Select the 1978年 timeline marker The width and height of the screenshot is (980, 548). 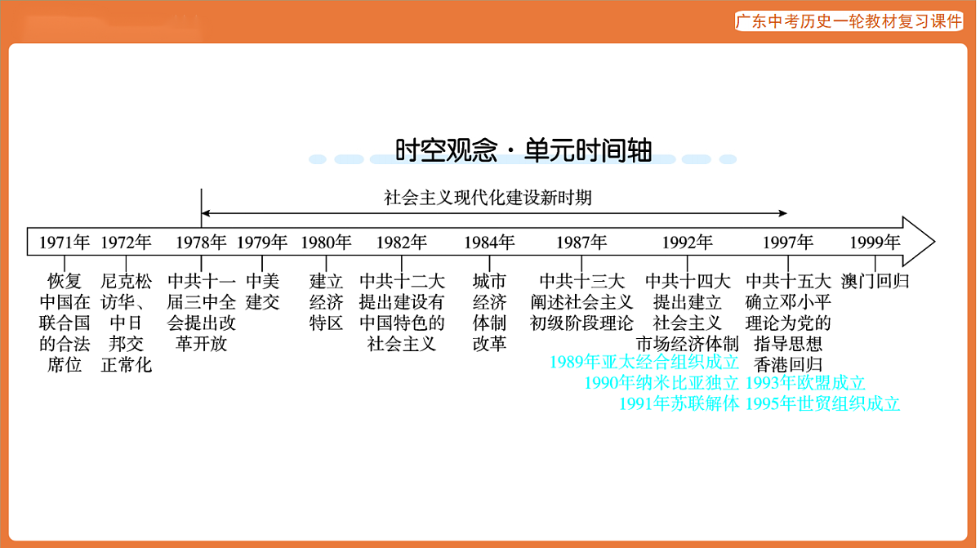201,242
